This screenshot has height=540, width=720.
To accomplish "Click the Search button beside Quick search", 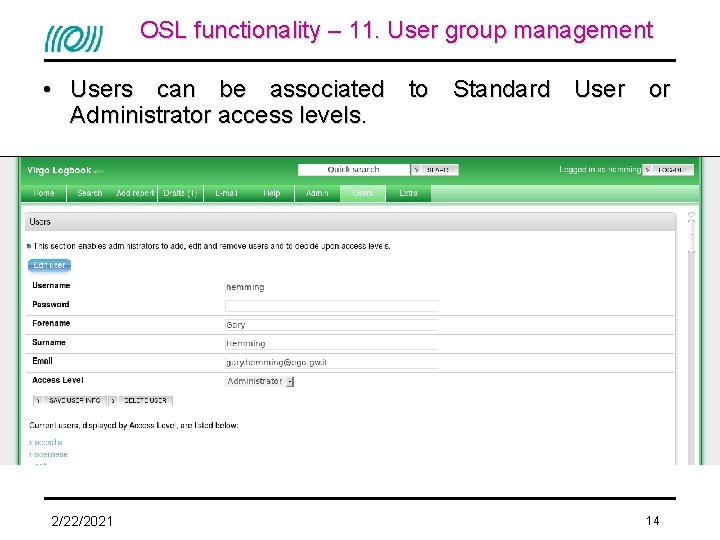I will tap(434, 170).
